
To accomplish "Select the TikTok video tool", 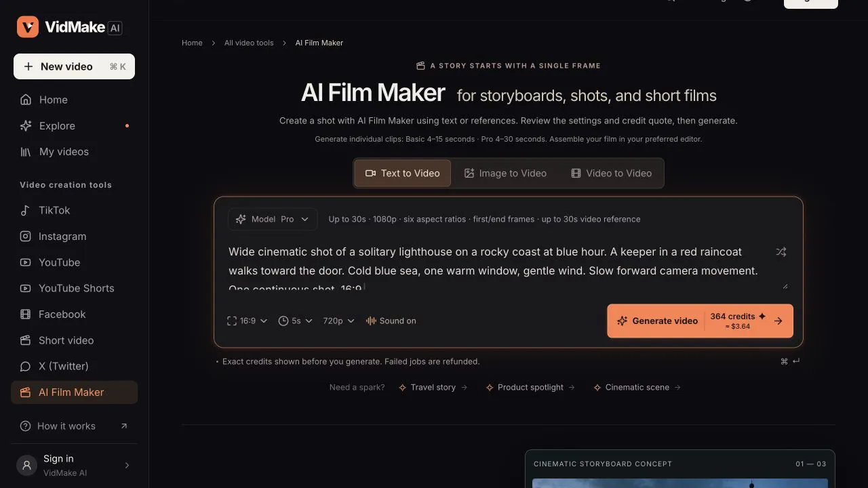I will click(75, 210).
